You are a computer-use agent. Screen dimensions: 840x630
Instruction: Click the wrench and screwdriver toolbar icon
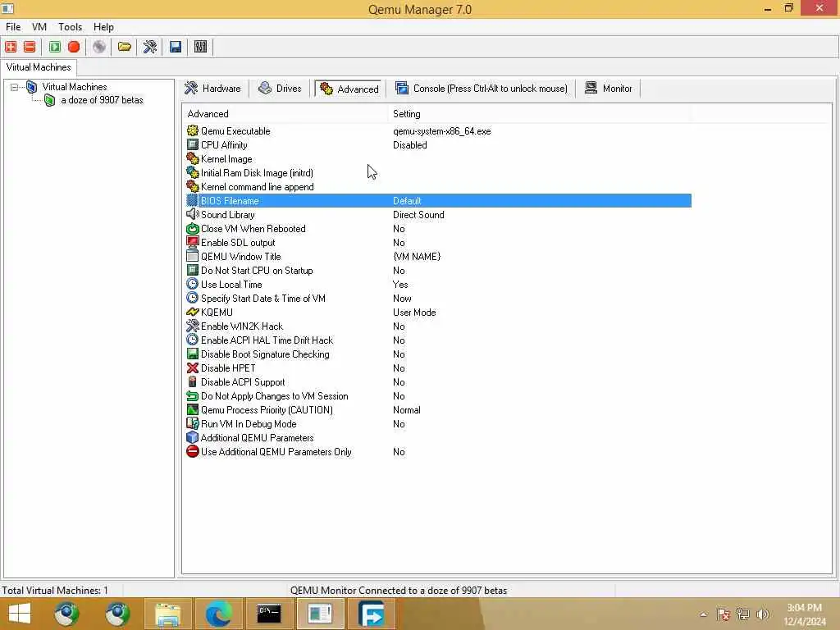tap(149, 47)
